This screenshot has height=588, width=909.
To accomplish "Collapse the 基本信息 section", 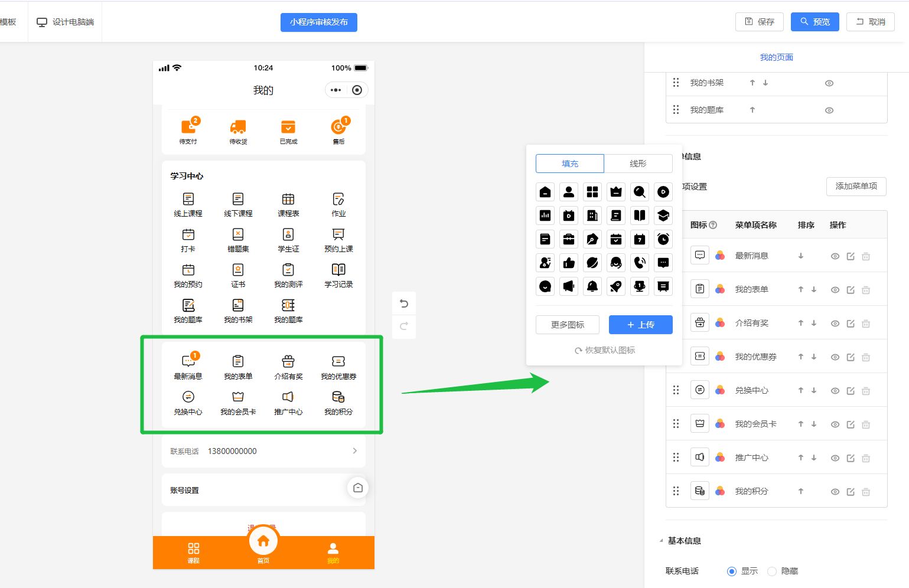I will point(661,541).
